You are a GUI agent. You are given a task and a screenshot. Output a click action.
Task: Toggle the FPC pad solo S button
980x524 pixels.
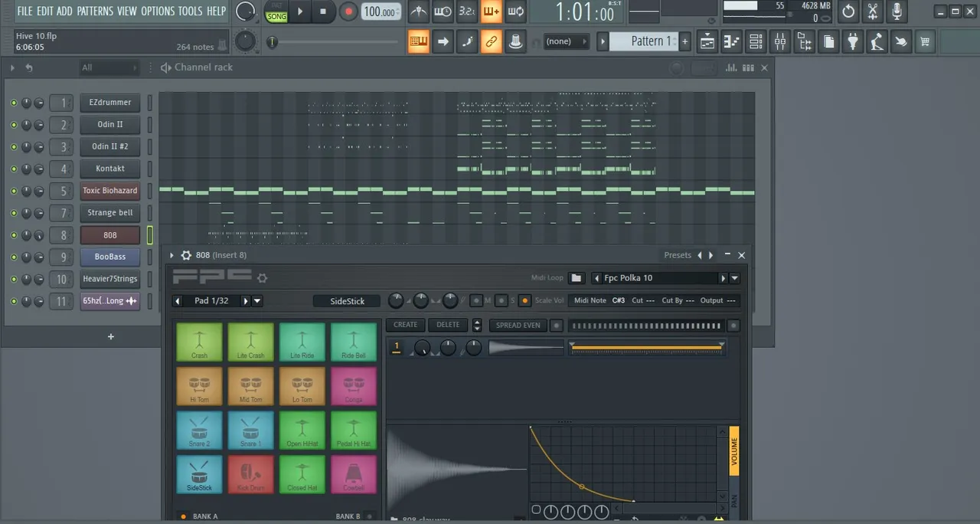[501, 301]
